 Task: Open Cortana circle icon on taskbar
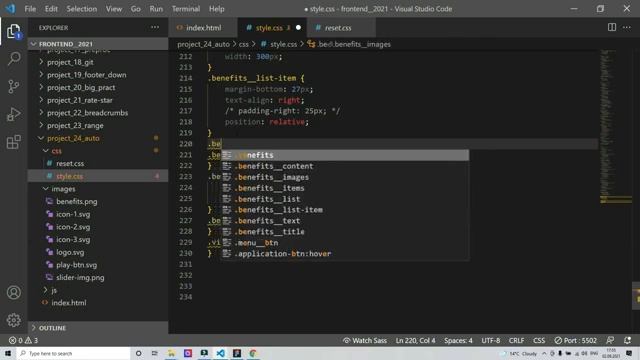click(x=138, y=353)
